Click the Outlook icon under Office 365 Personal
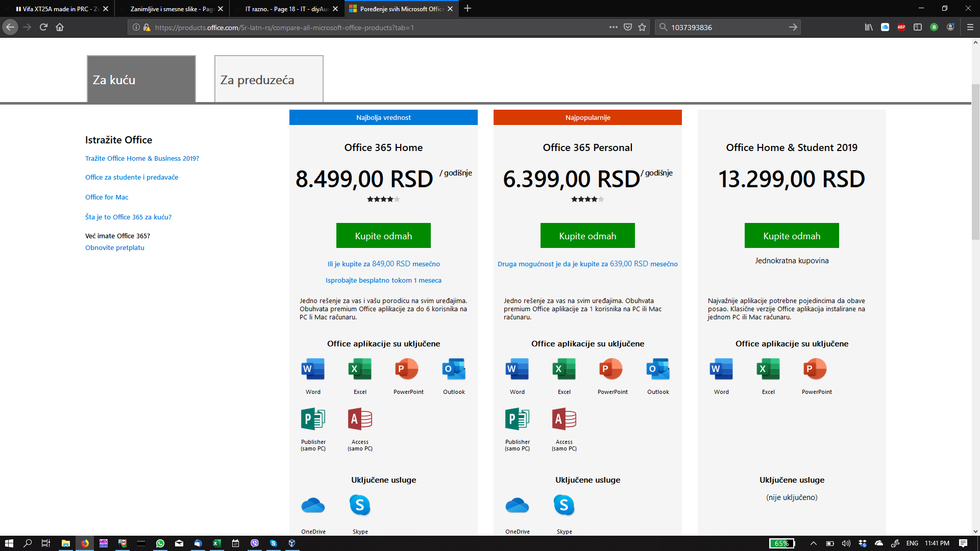 click(658, 369)
